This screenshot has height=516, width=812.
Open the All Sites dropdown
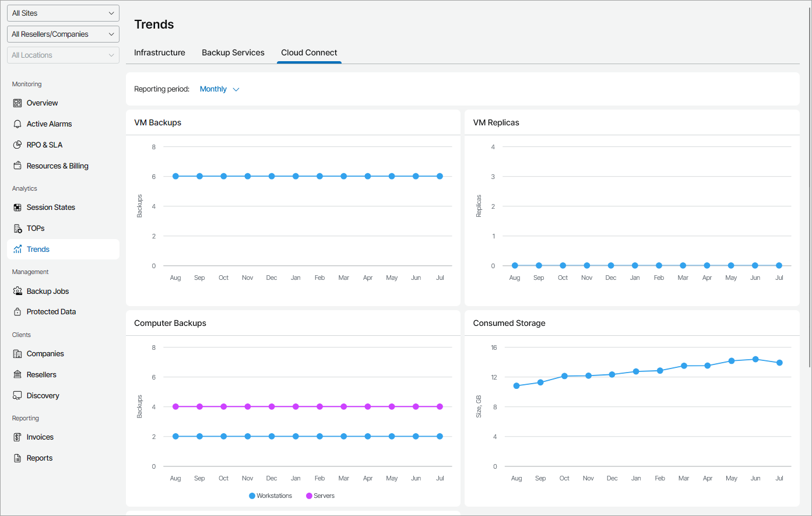coord(63,13)
